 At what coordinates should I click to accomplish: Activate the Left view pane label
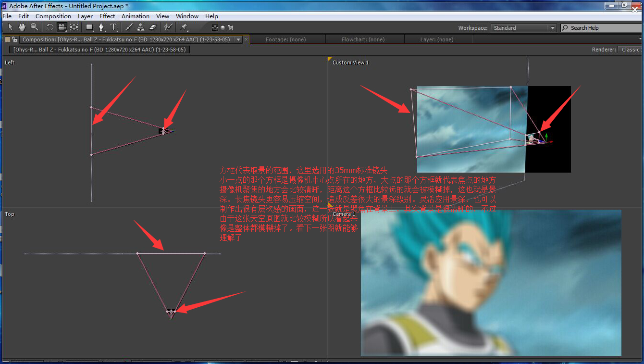[10, 63]
